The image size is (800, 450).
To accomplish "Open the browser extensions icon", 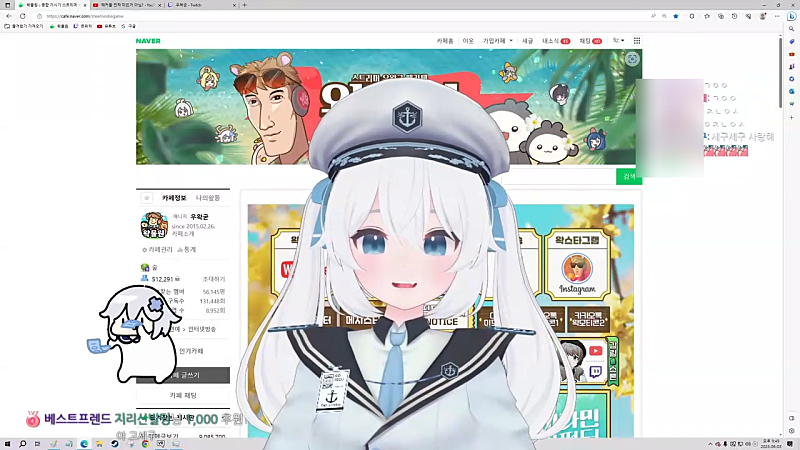I will (x=692, y=16).
